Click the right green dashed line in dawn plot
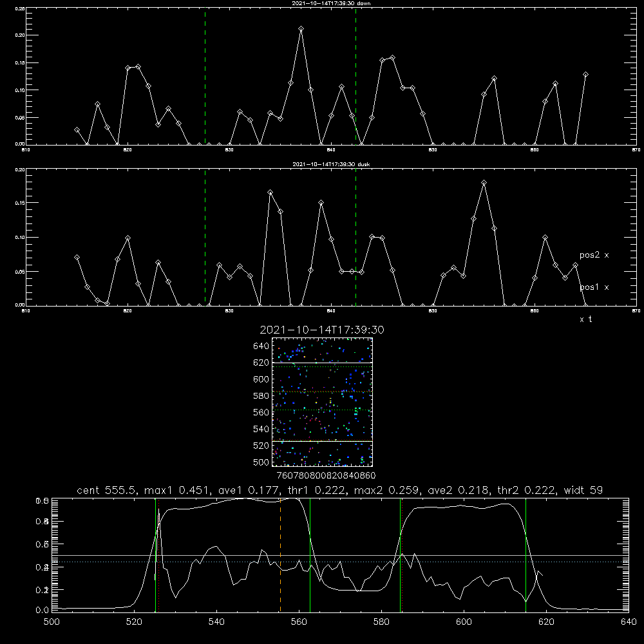 [x=355, y=76]
